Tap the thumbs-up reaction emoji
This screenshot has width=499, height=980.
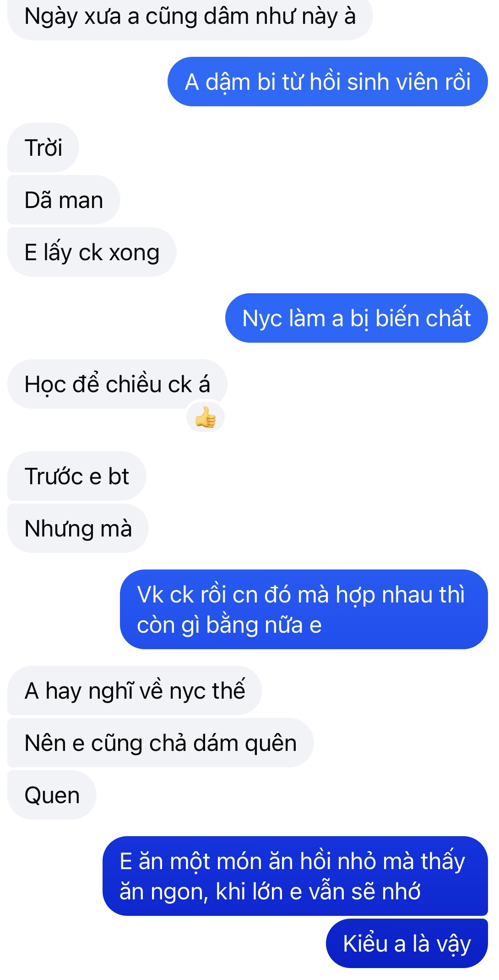pyautogui.click(x=205, y=417)
